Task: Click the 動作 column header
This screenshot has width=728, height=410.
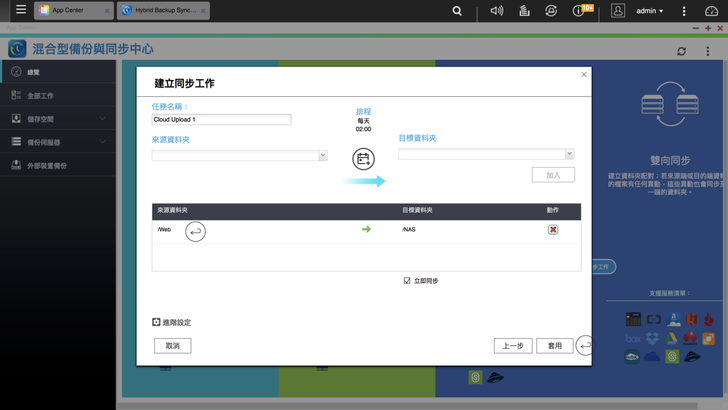Action: click(x=552, y=210)
